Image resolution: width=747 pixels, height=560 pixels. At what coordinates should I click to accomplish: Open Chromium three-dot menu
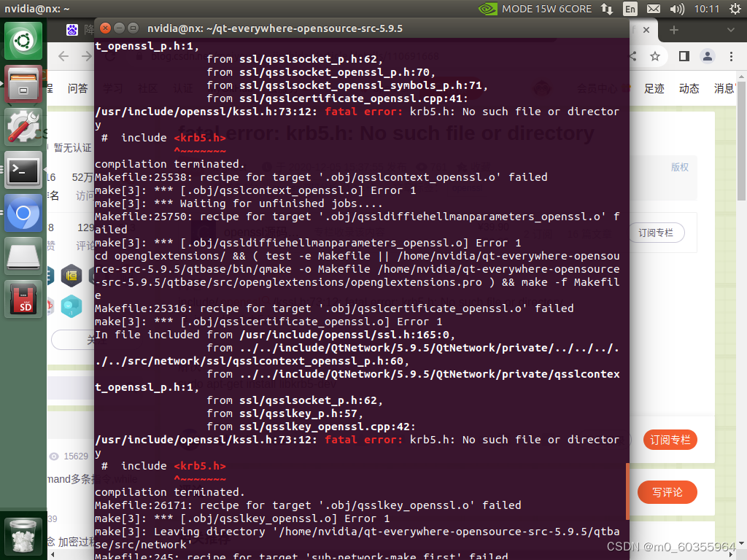[x=731, y=56]
